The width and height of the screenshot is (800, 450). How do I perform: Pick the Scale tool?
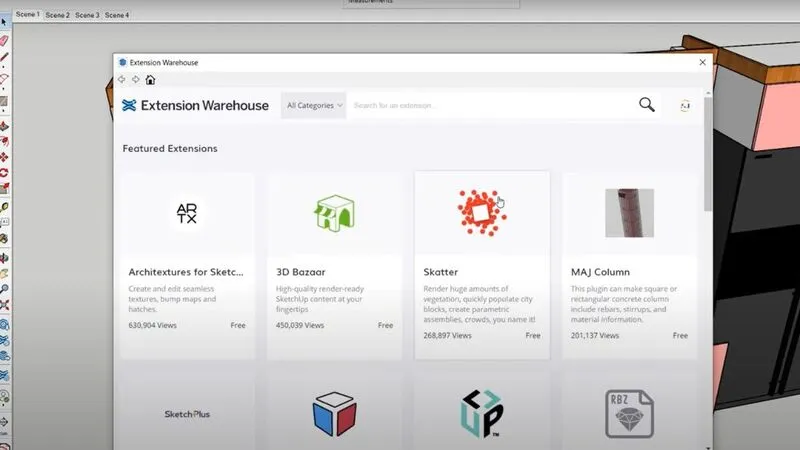[4, 189]
